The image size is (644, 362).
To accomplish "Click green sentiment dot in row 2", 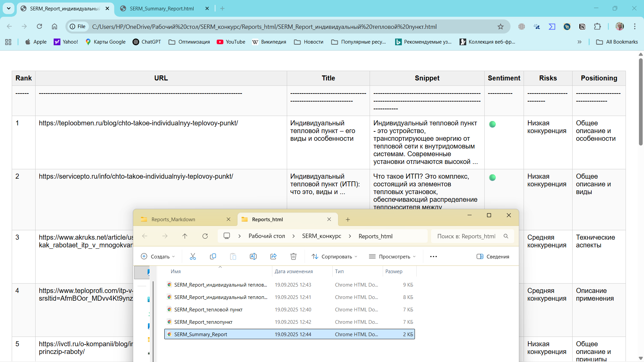I will point(492,178).
